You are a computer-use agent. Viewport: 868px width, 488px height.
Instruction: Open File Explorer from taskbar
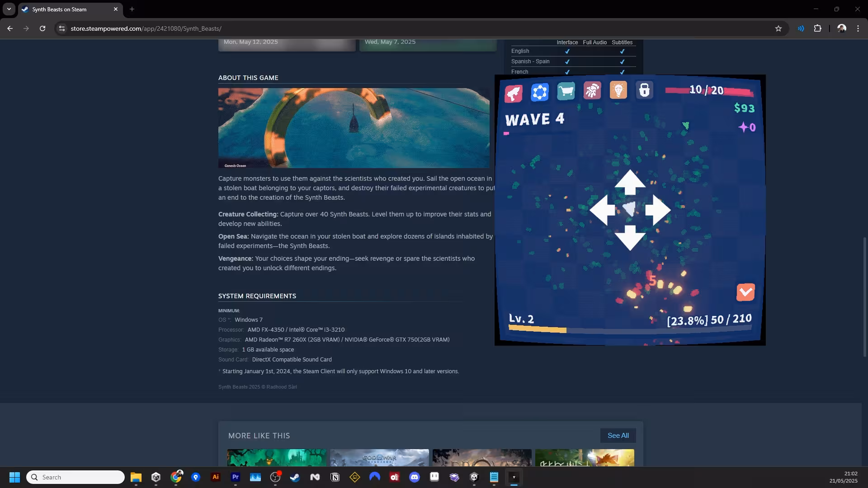[136, 477]
